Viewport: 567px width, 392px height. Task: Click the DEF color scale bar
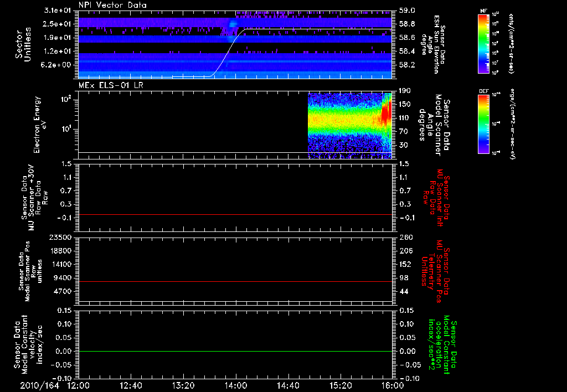(x=483, y=123)
